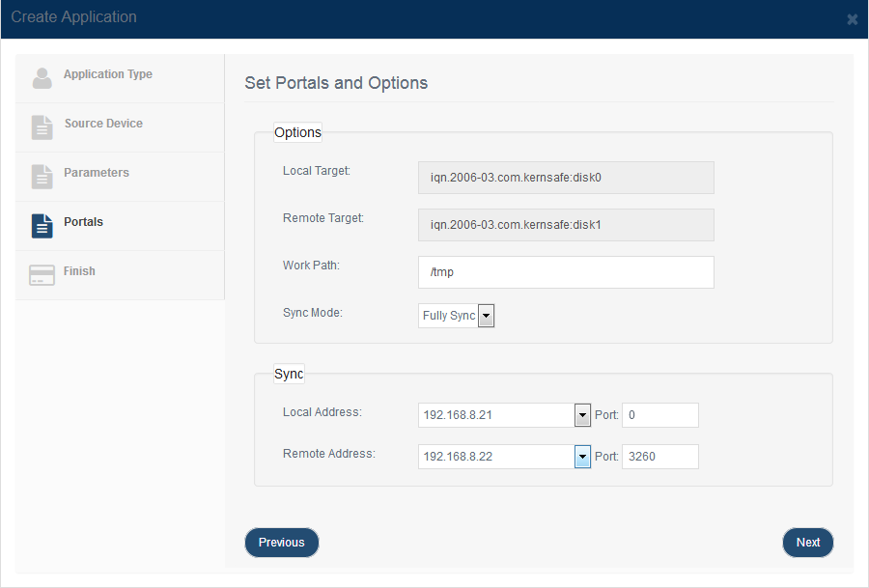This screenshot has width=869, height=588.
Task: Expand the Remote Address dropdown arrow
Action: pos(582,457)
